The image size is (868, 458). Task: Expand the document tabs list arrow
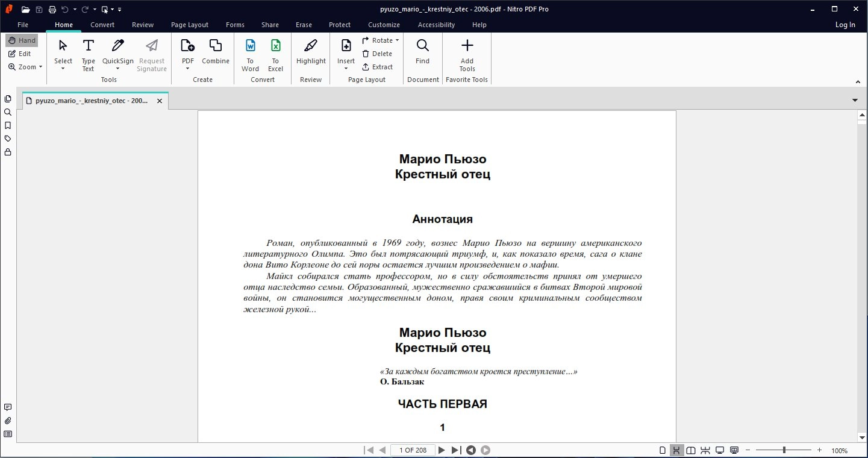[x=855, y=100]
